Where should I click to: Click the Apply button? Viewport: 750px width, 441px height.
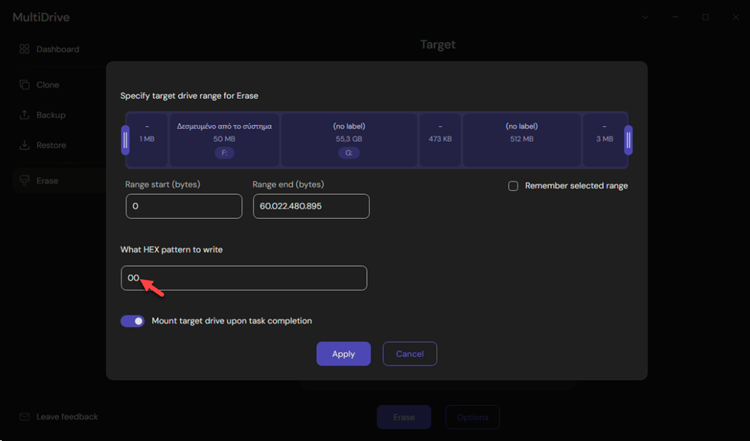pos(343,354)
